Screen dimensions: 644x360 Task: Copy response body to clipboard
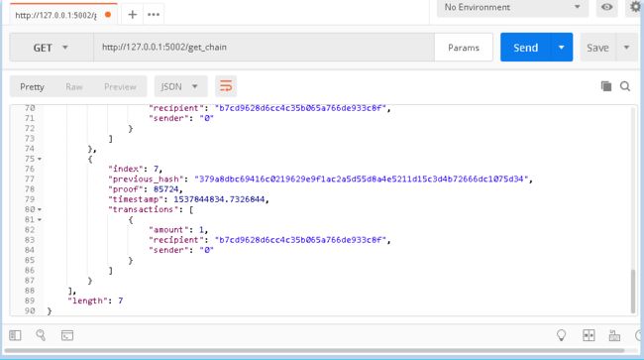[x=606, y=86]
